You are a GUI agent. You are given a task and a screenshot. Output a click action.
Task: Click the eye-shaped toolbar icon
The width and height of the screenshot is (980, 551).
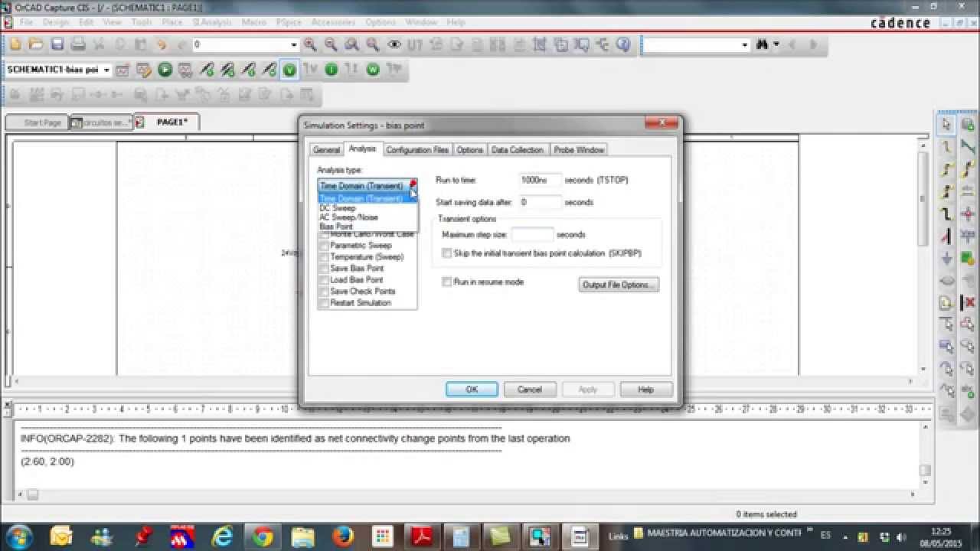[394, 45]
